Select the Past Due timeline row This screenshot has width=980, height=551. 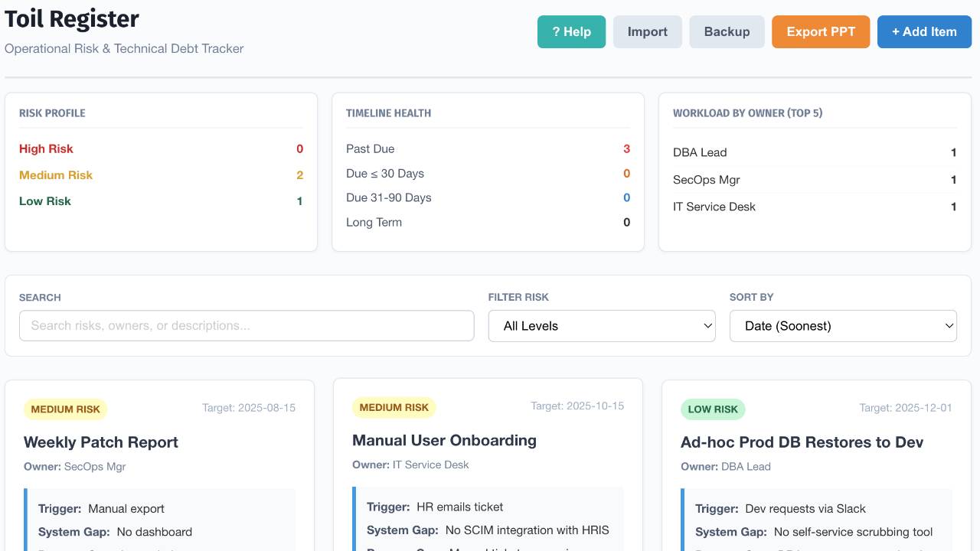click(x=488, y=148)
